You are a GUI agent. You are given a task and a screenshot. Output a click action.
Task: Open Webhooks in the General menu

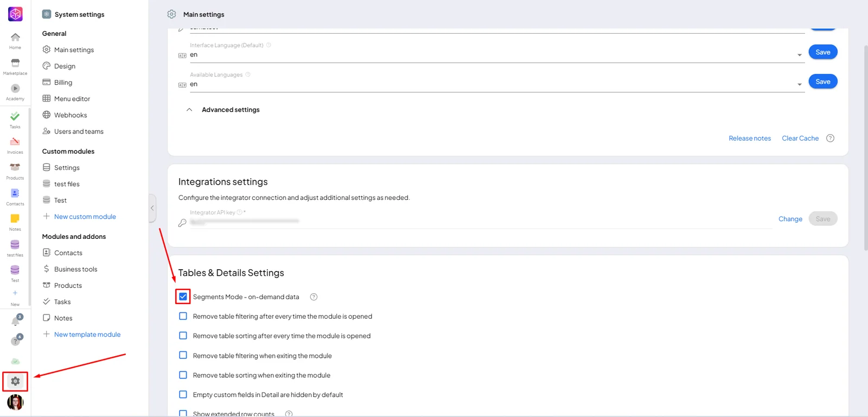[71, 115]
